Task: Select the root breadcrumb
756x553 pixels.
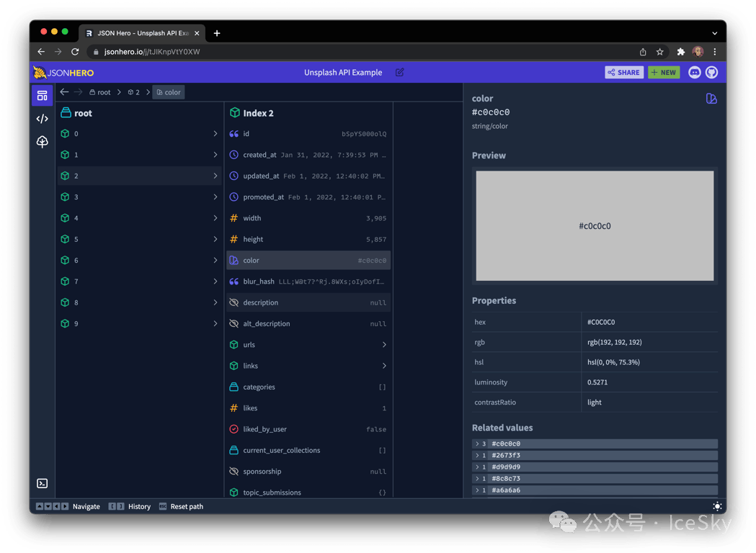Action: pos(99,92)
